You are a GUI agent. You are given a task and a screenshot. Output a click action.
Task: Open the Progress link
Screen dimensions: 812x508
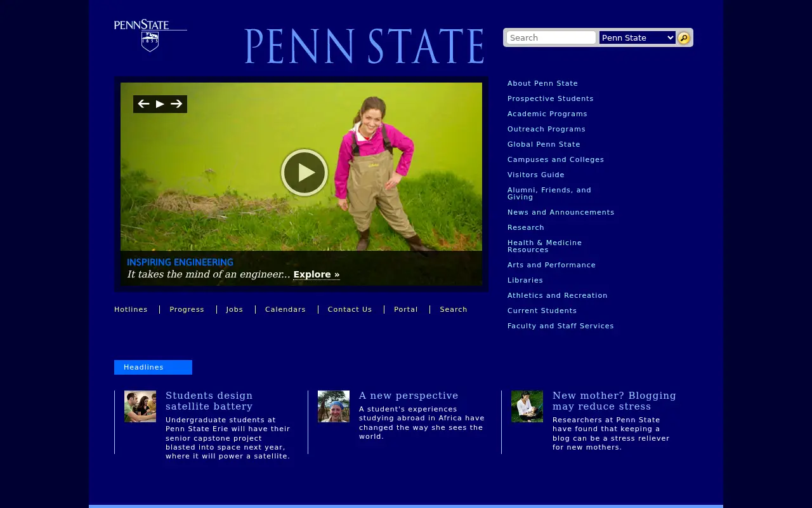coord(187,310)
